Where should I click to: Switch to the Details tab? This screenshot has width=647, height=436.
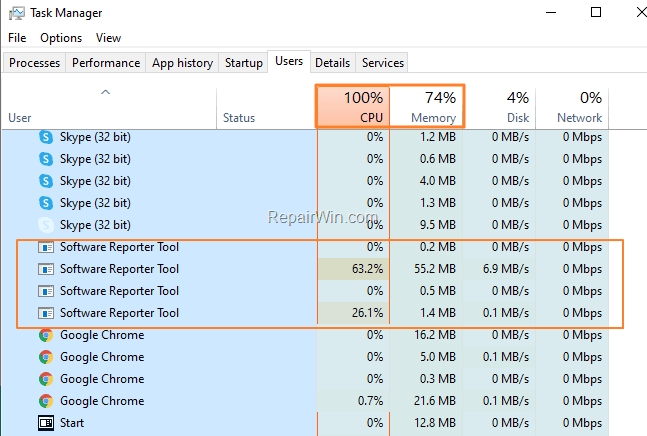[333, 63]
